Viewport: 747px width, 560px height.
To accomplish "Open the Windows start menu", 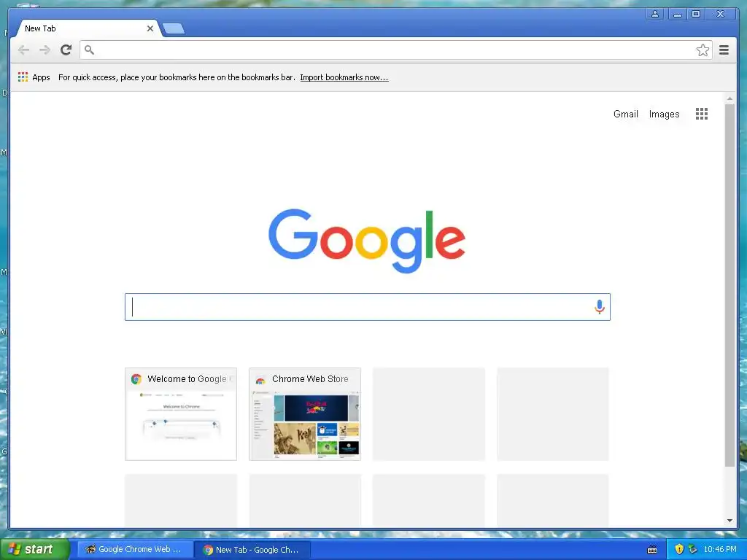I will [34, 549].
